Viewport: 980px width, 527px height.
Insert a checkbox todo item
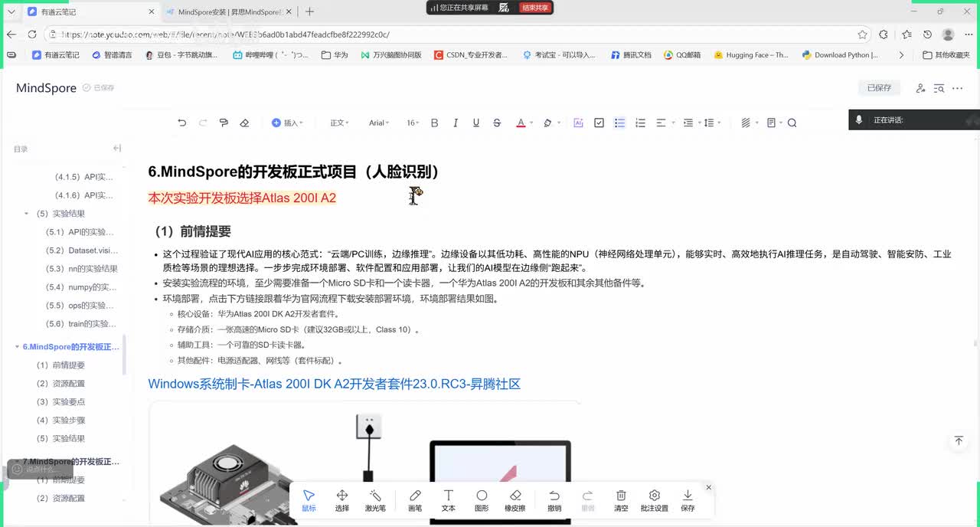[x=599, y=123]
